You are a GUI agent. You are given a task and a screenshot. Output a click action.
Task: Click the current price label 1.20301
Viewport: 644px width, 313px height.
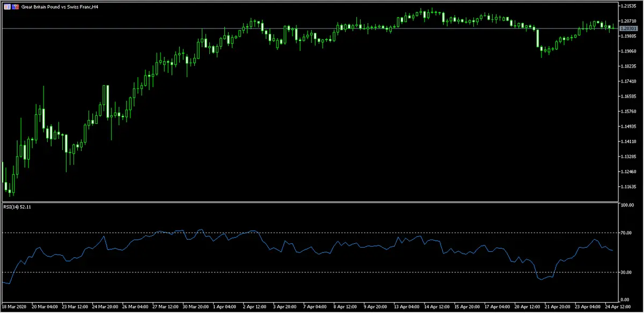pos(628,28)
